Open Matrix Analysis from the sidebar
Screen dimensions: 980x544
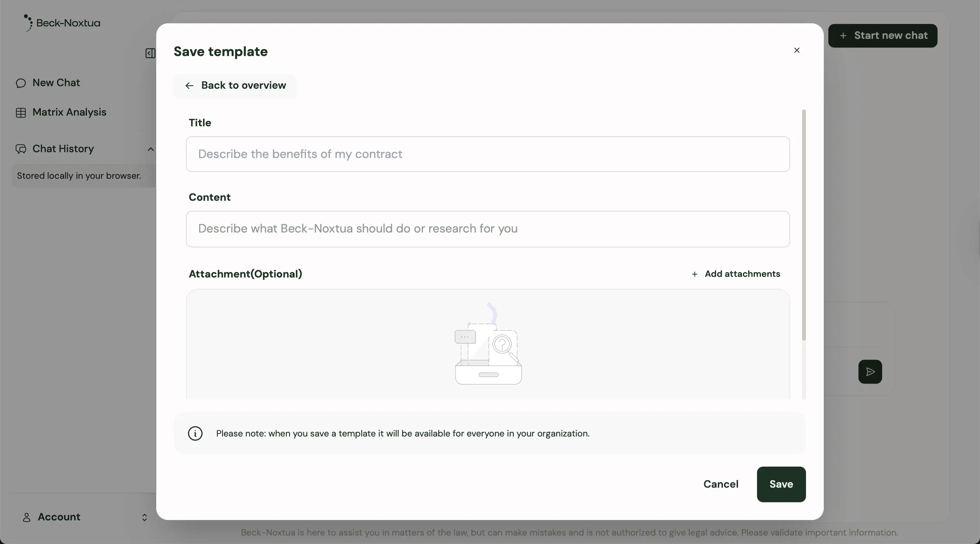point(69,112)
